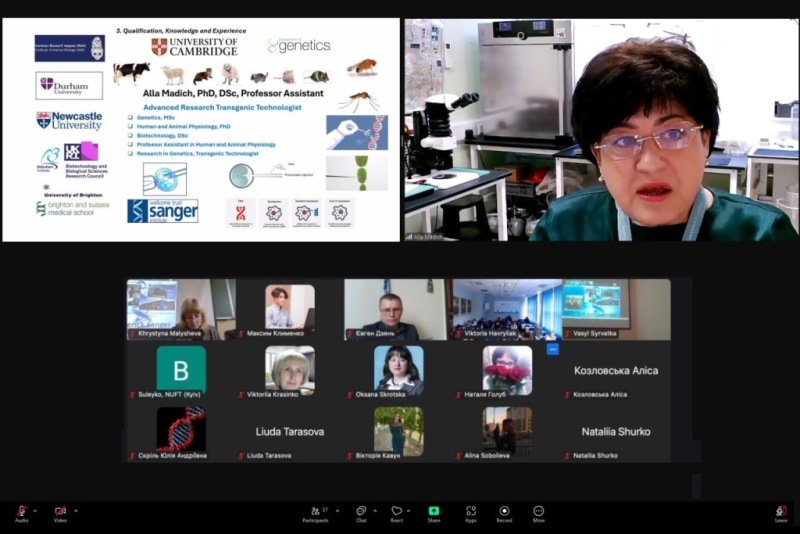
Task: Click the Newcastle University logo on slide
Action: coord(69,121)
